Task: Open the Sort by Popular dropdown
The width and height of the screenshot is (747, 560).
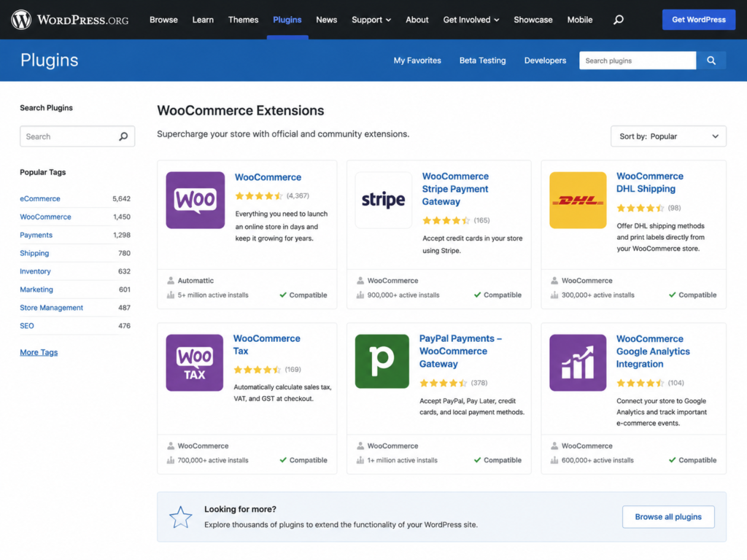Action: pos(668,136)
